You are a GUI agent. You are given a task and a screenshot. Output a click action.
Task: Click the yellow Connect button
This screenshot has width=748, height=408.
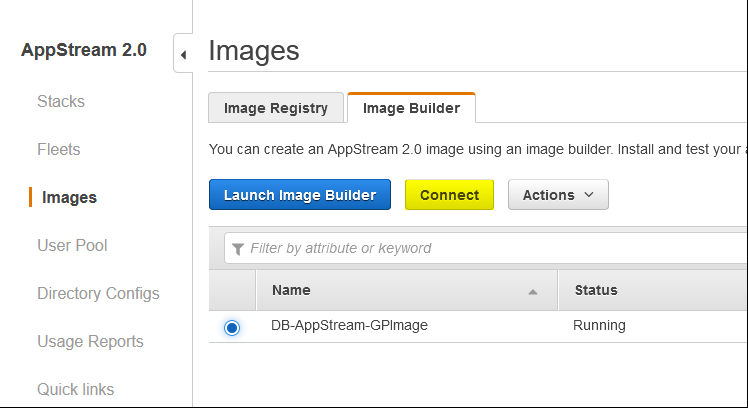tap(449, 195)
